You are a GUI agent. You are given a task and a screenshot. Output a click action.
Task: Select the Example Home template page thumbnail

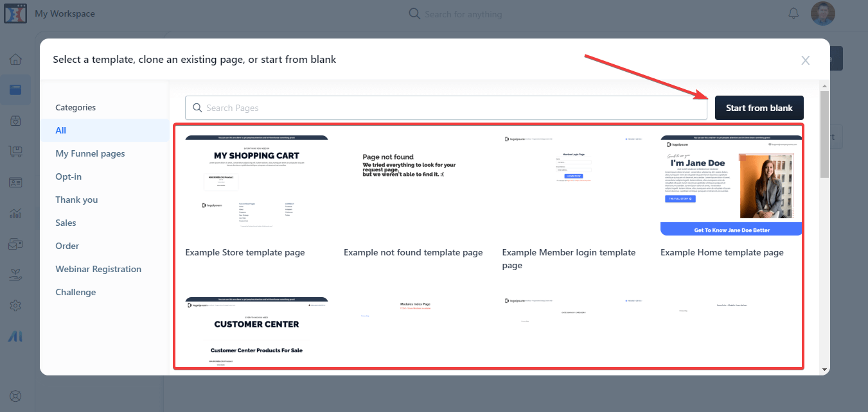731,186
